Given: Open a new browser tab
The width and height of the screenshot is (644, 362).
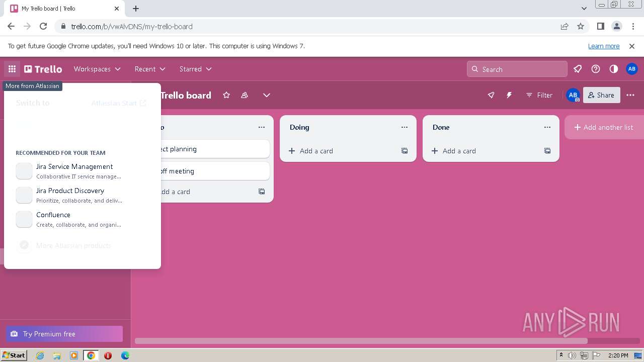Looking at the screenshot, I should point(136,9).
